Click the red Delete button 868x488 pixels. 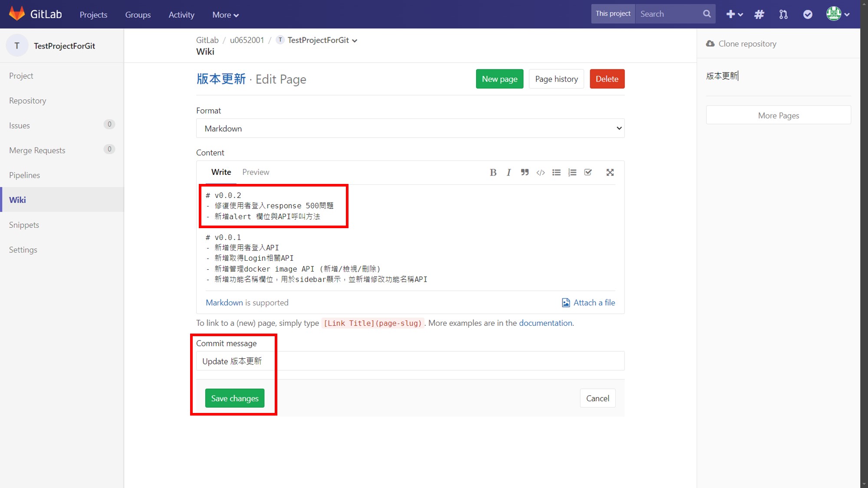pos(607,79)
